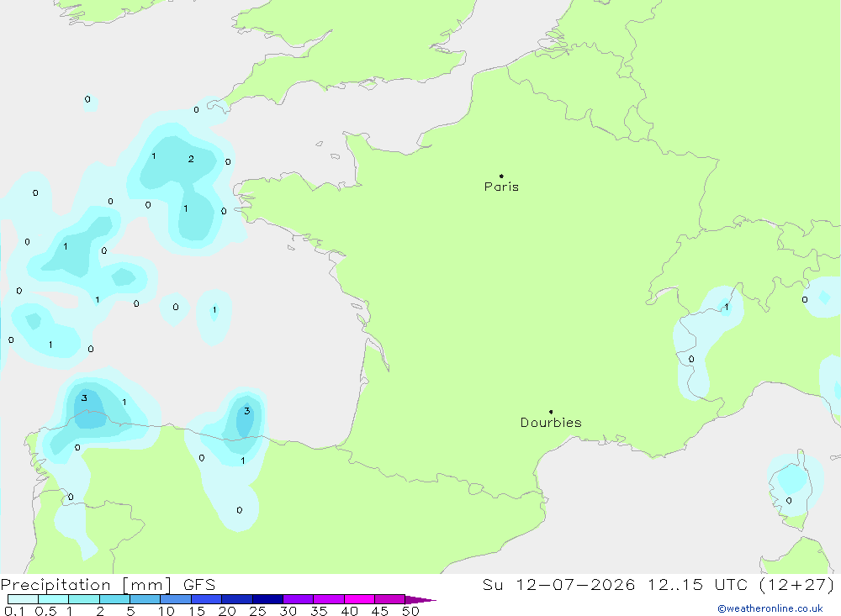
Task: Select the 25 mm dark navy legend swatch
Action: tap(267, 599)
